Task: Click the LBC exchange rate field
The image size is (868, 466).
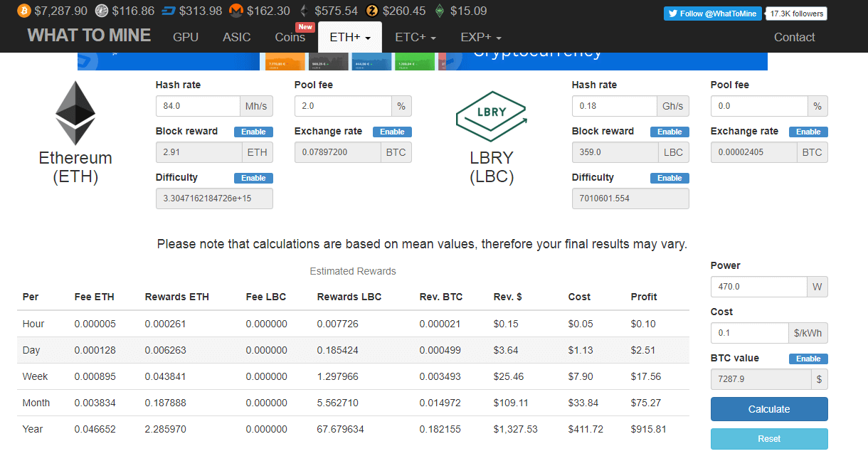Action: (754, 152)
